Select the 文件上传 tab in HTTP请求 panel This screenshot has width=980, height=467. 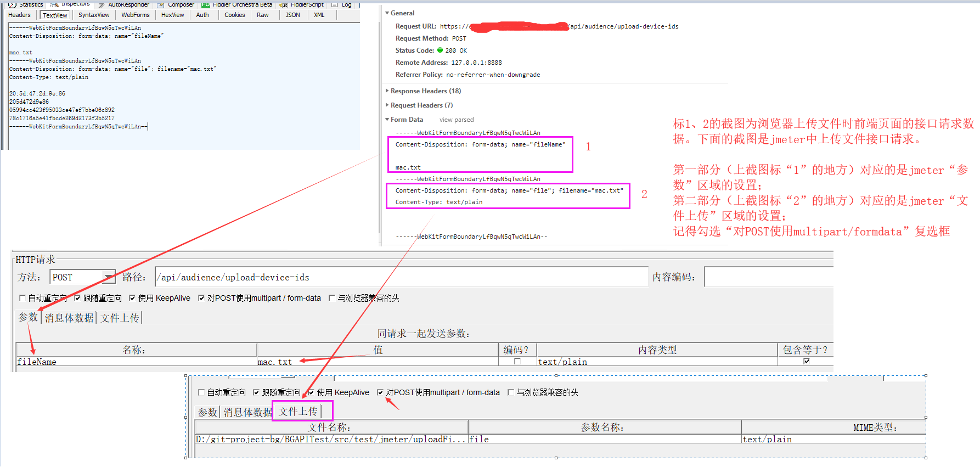(120, 318)
